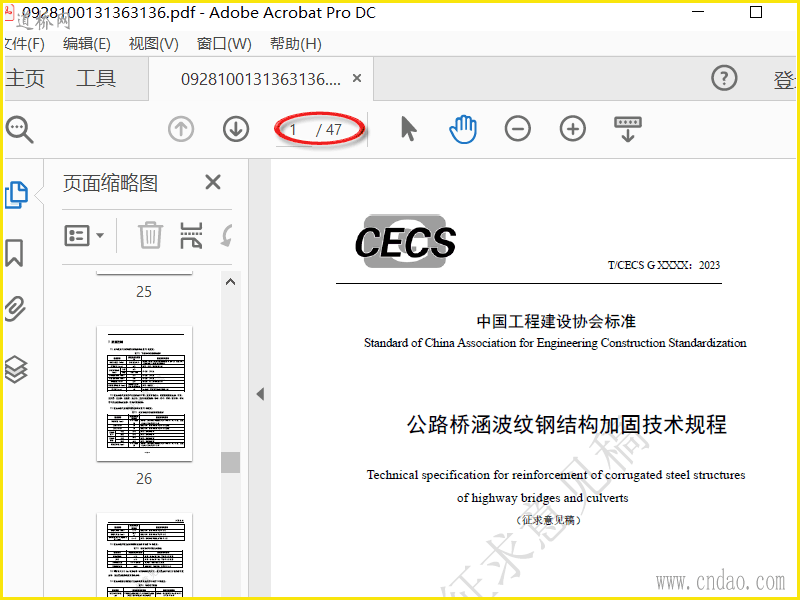The height and width of the screenshot is (600, 800).
Task: Close the 0928100131363136 document tab
Action: pos(357,78)
